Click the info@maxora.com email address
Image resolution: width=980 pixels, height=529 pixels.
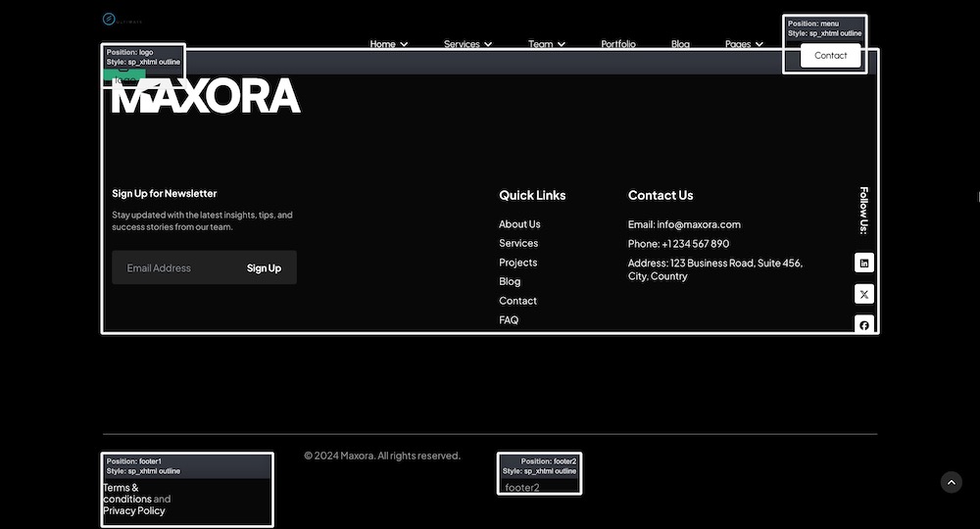coord(699,224)
